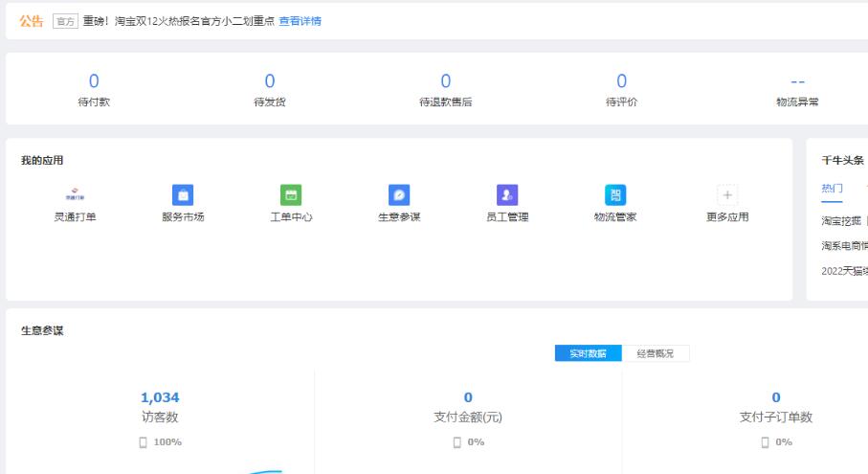868x474 pixels.
Task: Open the 服务市场 app icon
Action: point(183,195)
